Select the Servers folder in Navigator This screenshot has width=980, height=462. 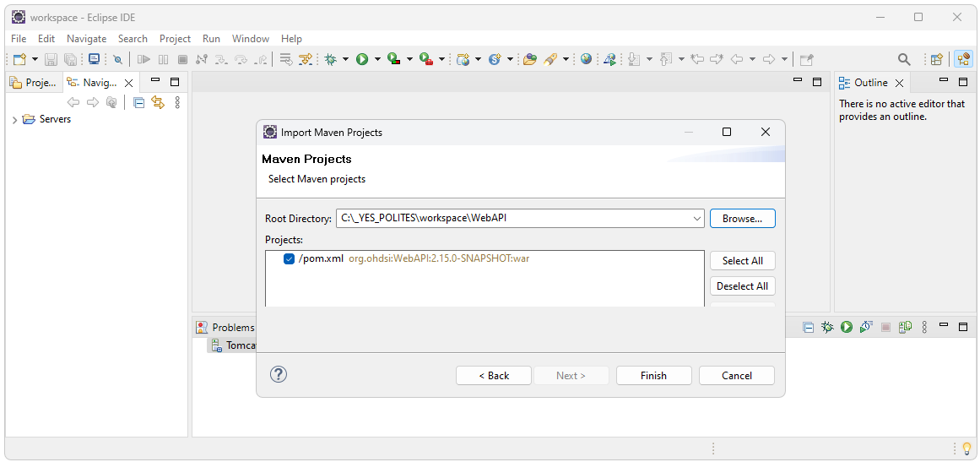[47, 119]
